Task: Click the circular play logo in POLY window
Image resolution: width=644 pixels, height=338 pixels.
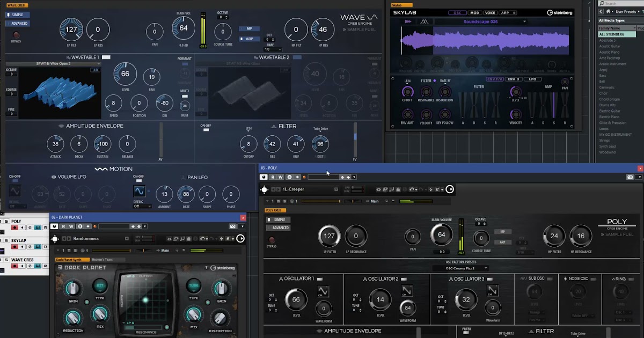Action: pyautogui.click(x=450, y=189)
